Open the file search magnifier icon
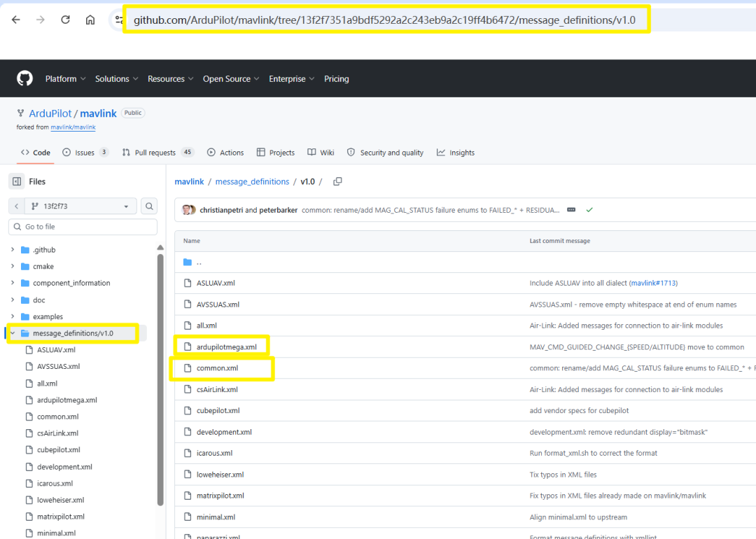This screenshot has width=756, height=539. pyautogui.click(x=150, y=206)
